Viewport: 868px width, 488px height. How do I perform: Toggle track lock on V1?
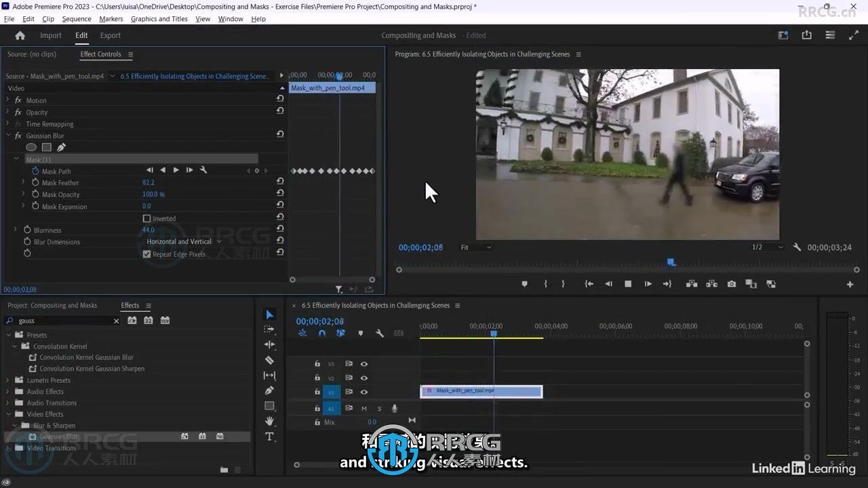[x=317, y=392]
